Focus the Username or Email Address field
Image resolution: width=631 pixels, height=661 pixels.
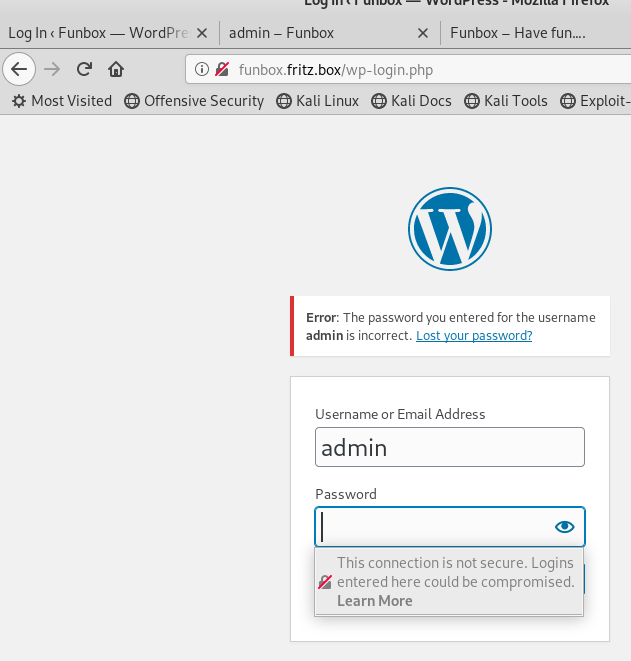[450, 447]
